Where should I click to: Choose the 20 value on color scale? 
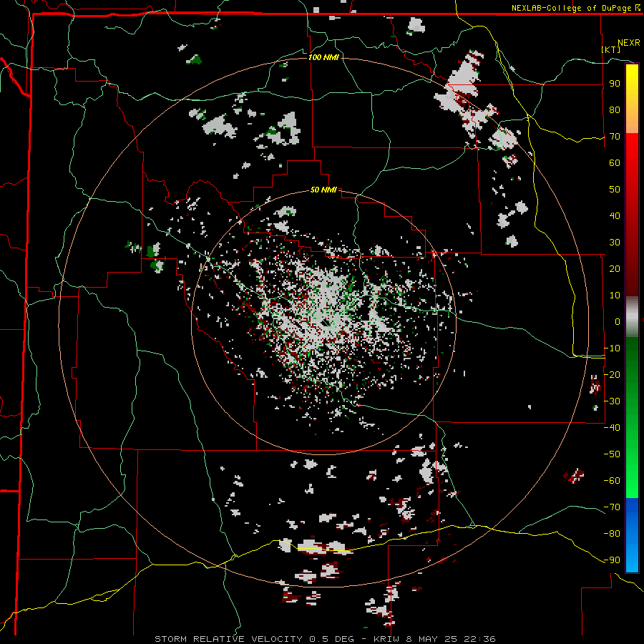[615, 269]
